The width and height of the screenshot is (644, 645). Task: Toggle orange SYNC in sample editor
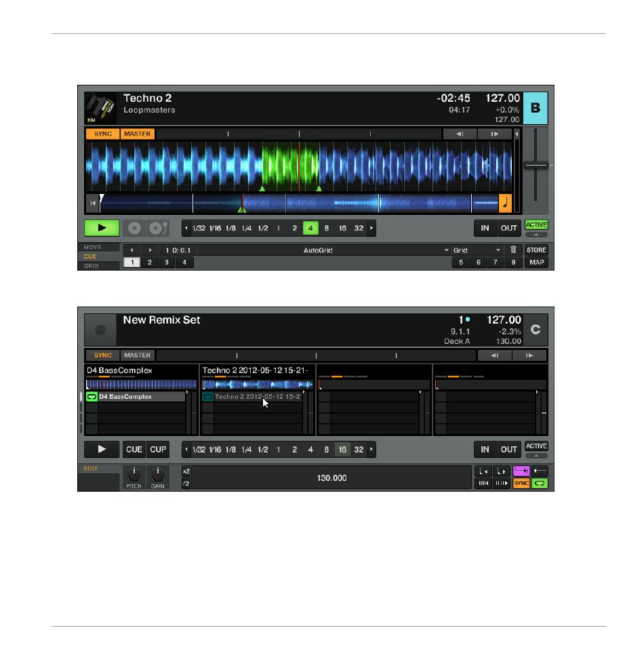click(521, 484)
